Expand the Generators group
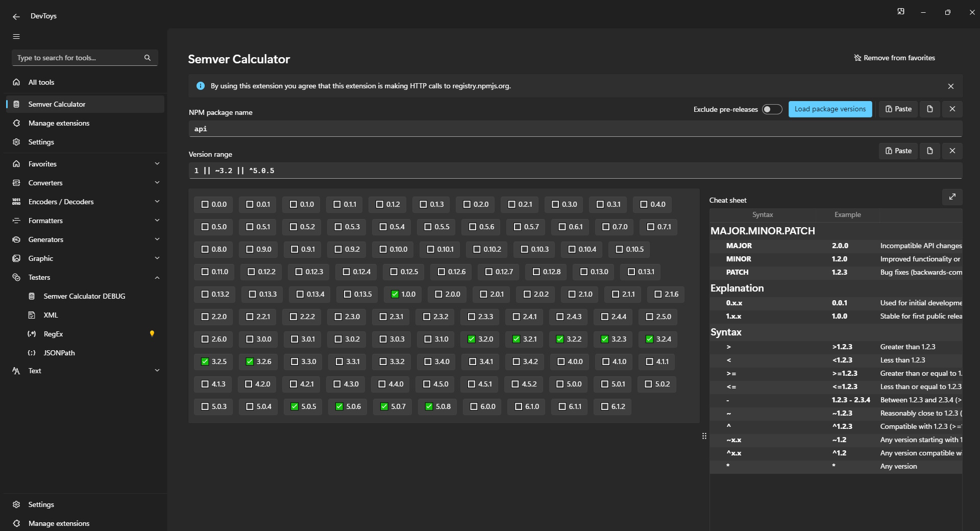980x531 pixels. (x=85, y=239)
